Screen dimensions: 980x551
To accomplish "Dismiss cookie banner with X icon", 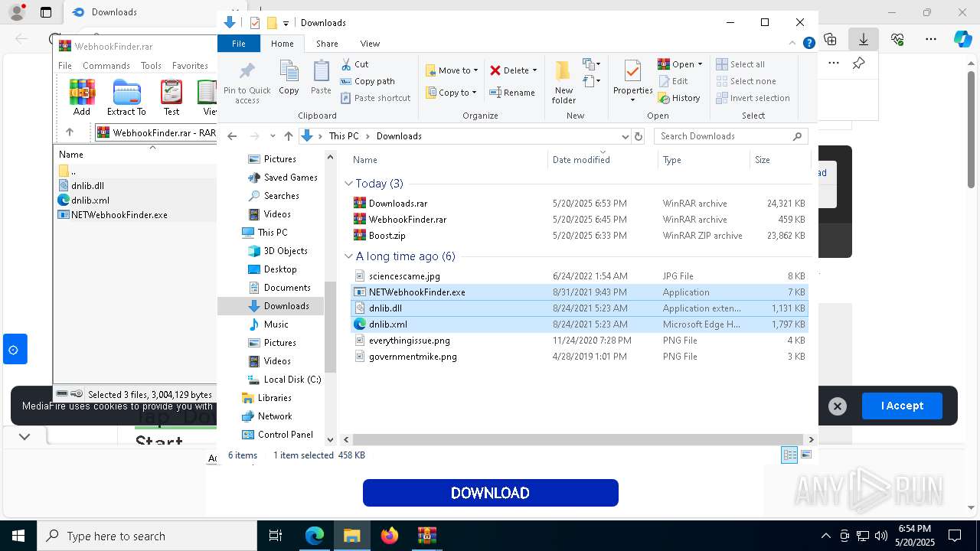I will (x=838, y=406).
